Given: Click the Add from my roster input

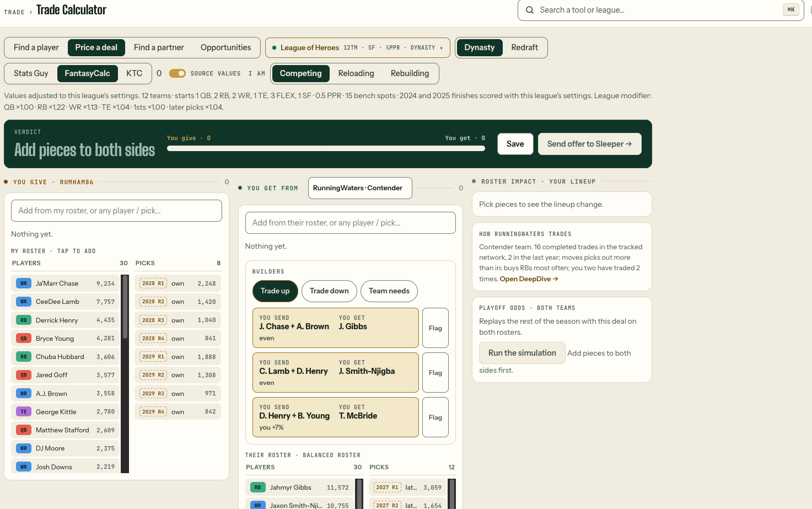Looking at the screenshot, I should (x=116, y=211).
